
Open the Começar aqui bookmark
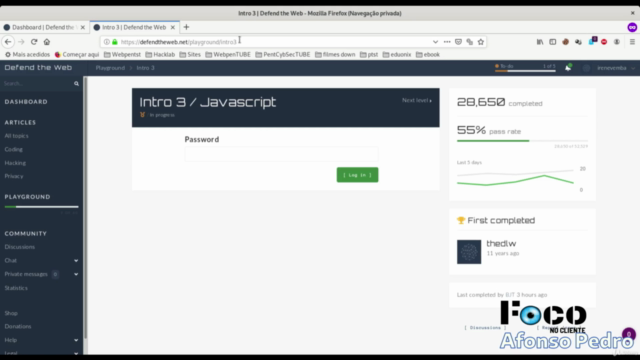[x=77, y=54]
